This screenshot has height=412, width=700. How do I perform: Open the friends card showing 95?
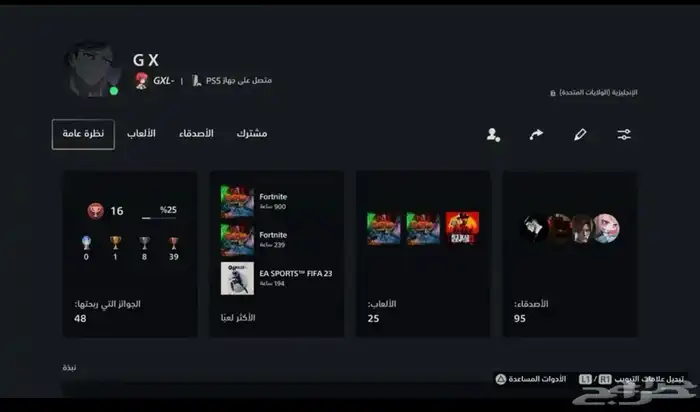570,254
